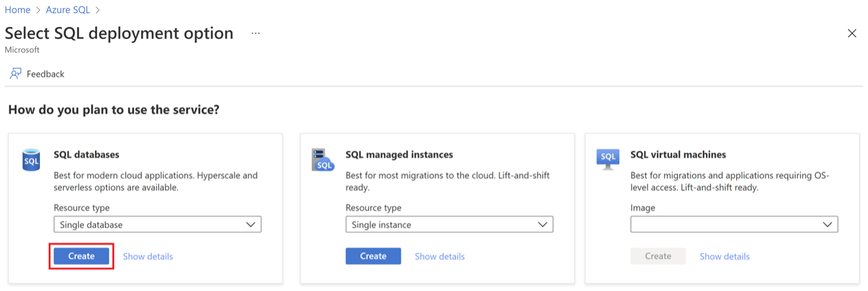Close the Select SQL deployment option pane
Screen dimensions: 868x291
[x=852, y=33]
